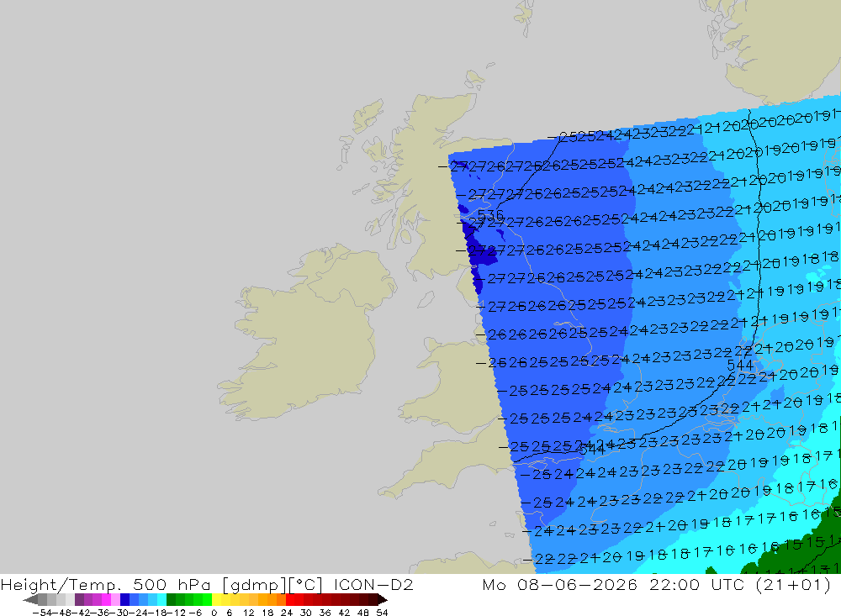
Task: Click the 'Mo 08-06-2026' date text
Action: pyautogui.click(x=560, y=584)
